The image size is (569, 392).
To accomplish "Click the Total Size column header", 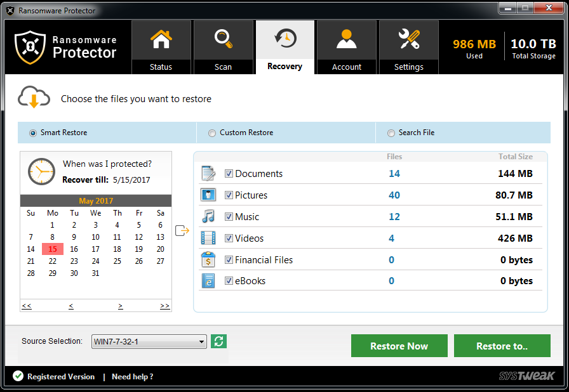I will click(x=515, y=157).
